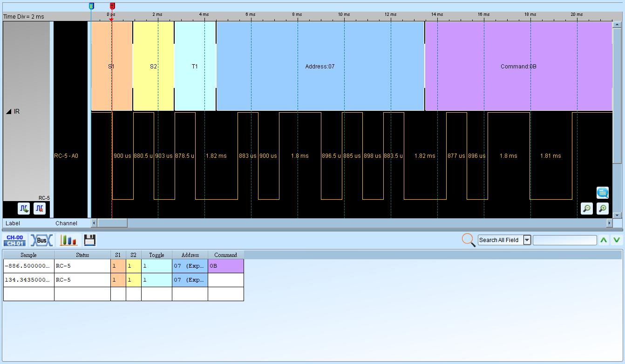Viewport: 625px width, 364px height.
Task: Open the bar chart statistics icon
Action: (68, 240)
